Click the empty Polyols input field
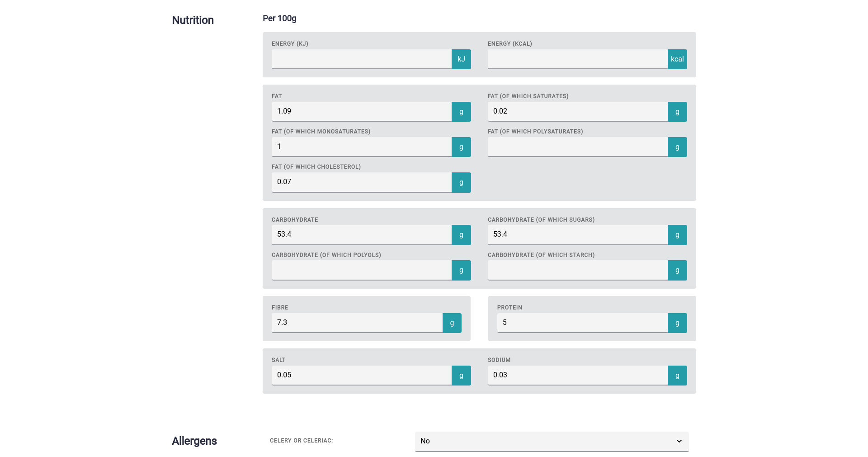The height and width of the screenshot is (457, 868). pos(361,270)
